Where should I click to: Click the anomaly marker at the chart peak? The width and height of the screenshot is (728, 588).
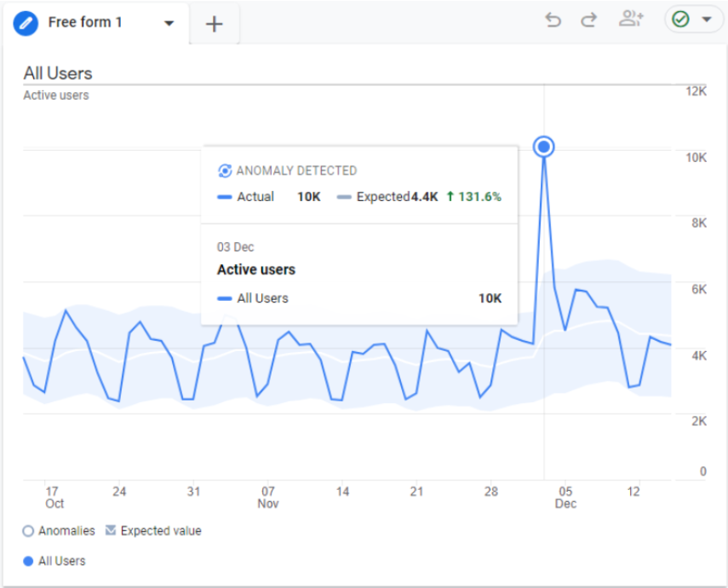coord(544,147)
